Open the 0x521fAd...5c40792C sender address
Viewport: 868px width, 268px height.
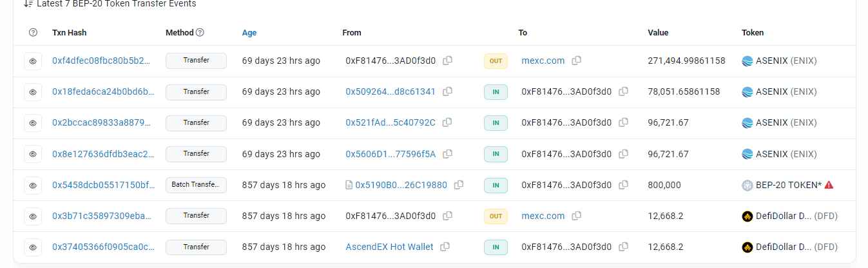pyautogui.click(x=391, y=122)
